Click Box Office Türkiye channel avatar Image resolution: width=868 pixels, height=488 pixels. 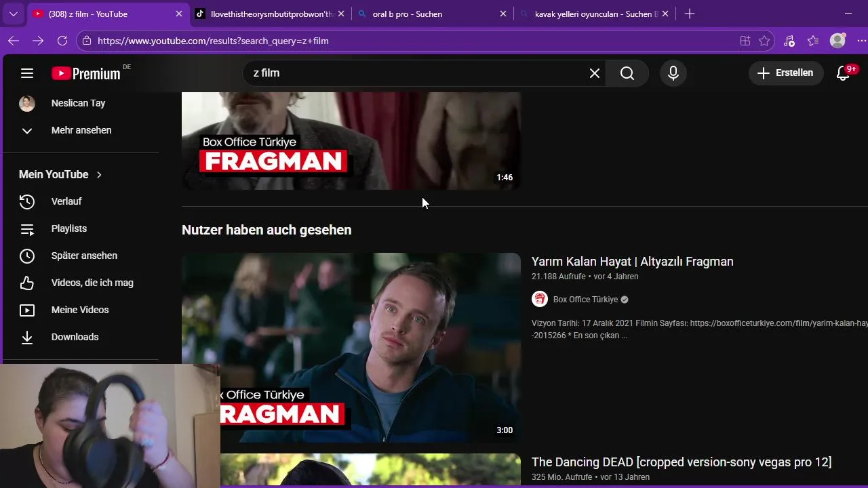point(540,299)
